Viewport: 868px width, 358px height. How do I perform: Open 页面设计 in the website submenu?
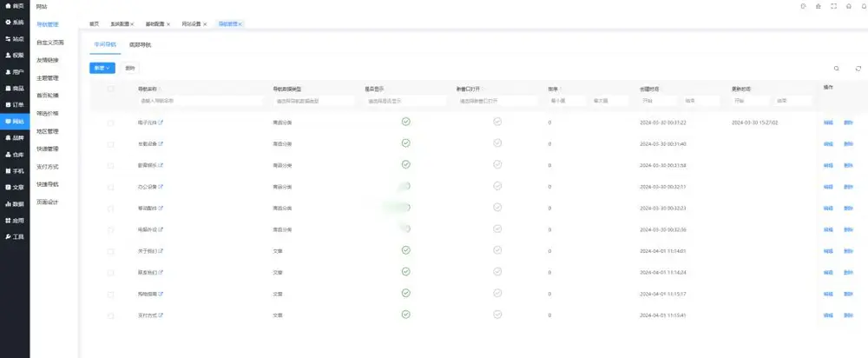(48, 202)
